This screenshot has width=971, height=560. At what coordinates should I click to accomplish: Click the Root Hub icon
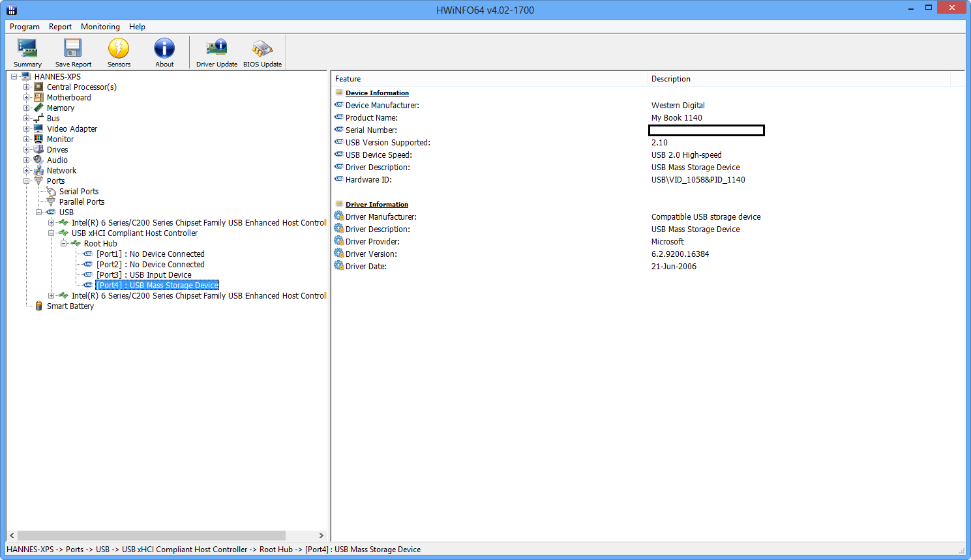[x=76, y=243]
